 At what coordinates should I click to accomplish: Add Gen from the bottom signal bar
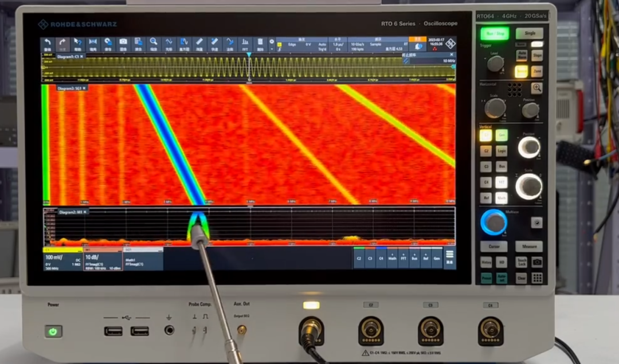coord(437,258)
